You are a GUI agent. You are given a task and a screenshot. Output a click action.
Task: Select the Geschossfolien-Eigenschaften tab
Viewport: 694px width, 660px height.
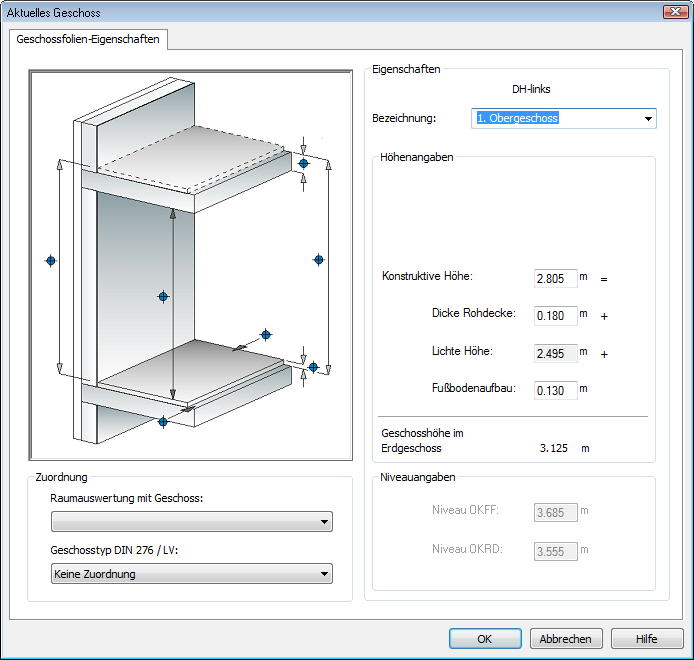(x=88, y=39)
